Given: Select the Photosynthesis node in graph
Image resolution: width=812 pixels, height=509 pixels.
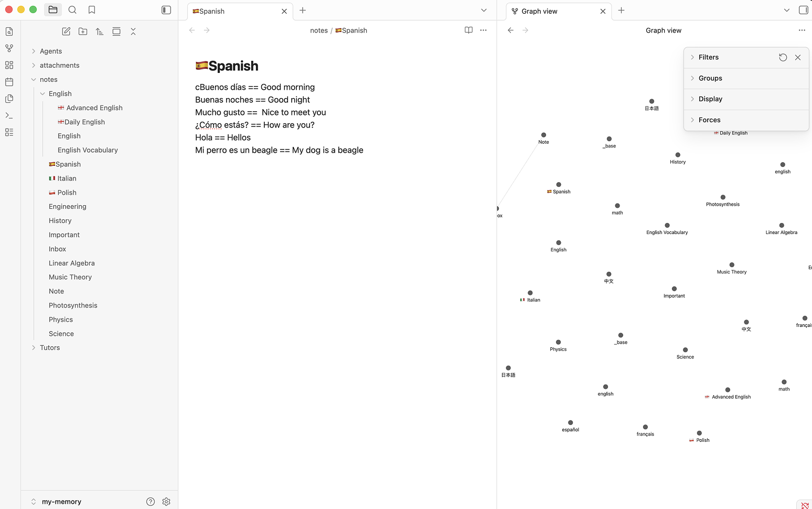Looking at the screenshot, I should tap(723, 197).
